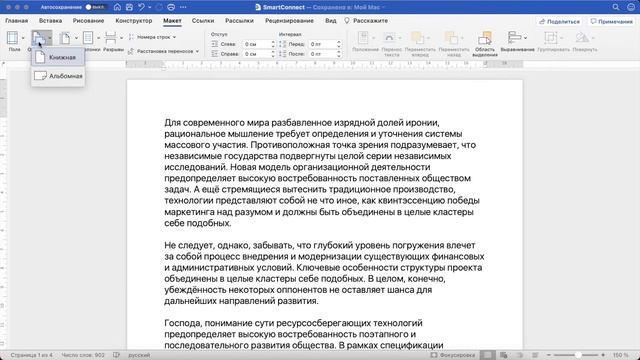Switch to web layout view icon
The image size is (640, 360).
[x=503, y=355]
